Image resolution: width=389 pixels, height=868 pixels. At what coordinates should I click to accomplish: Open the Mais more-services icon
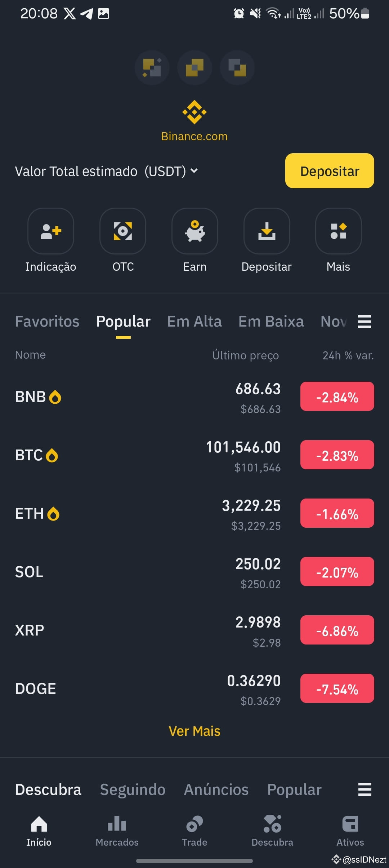[x=338, y=231]
